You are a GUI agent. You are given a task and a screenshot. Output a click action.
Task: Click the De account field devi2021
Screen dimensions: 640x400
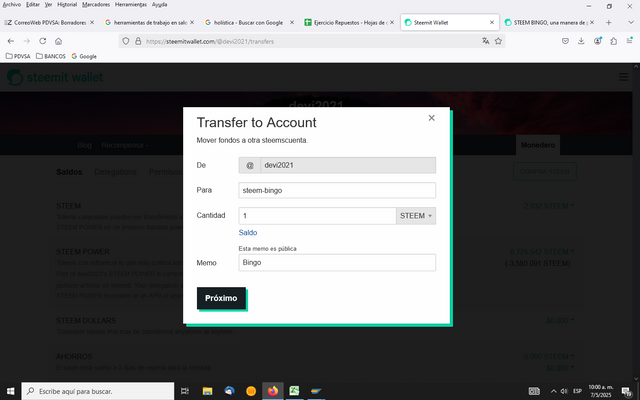(x=348, y=165)
